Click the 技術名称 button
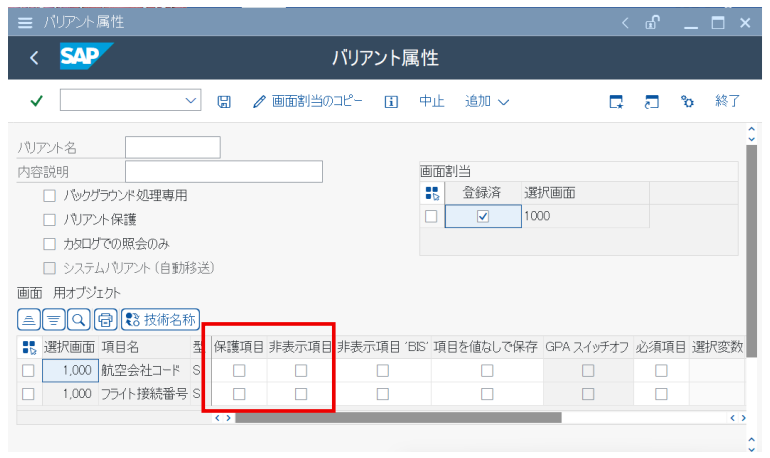This screenshot has width=770, height=458. click(160, 320)
